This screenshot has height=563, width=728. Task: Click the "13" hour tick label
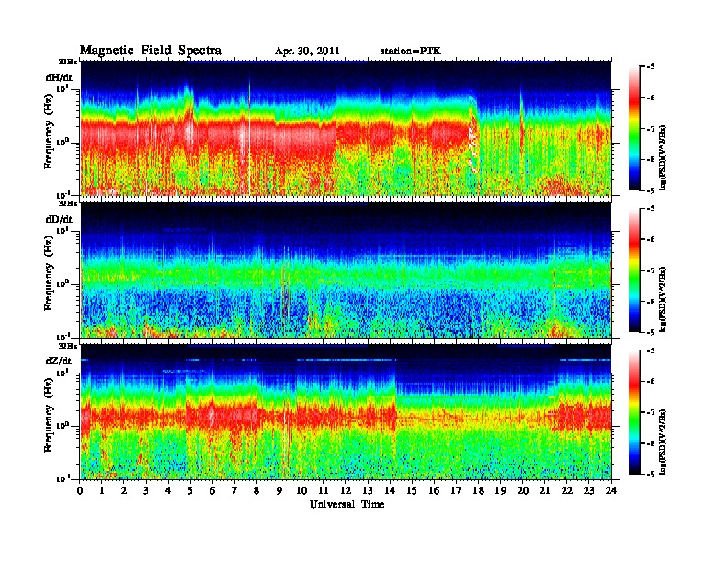[368, 491]
